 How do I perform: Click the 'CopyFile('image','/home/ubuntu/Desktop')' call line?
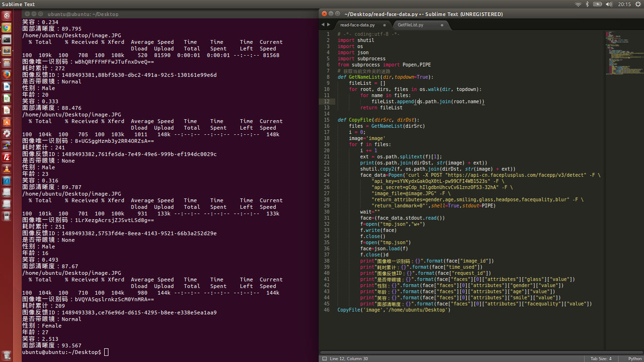tap(394, 310)
